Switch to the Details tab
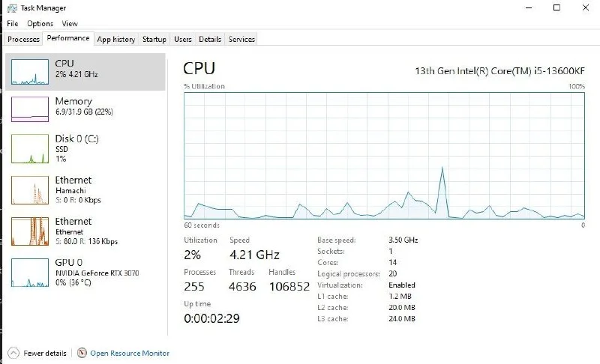This screenshot has height=364, width=600. tap(210, 39)
